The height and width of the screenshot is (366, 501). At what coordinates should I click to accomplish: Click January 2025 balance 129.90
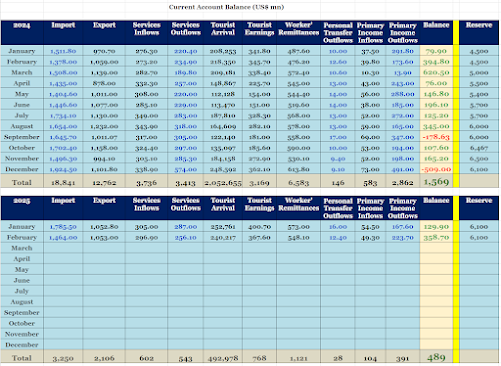click(x=436, y=227)
